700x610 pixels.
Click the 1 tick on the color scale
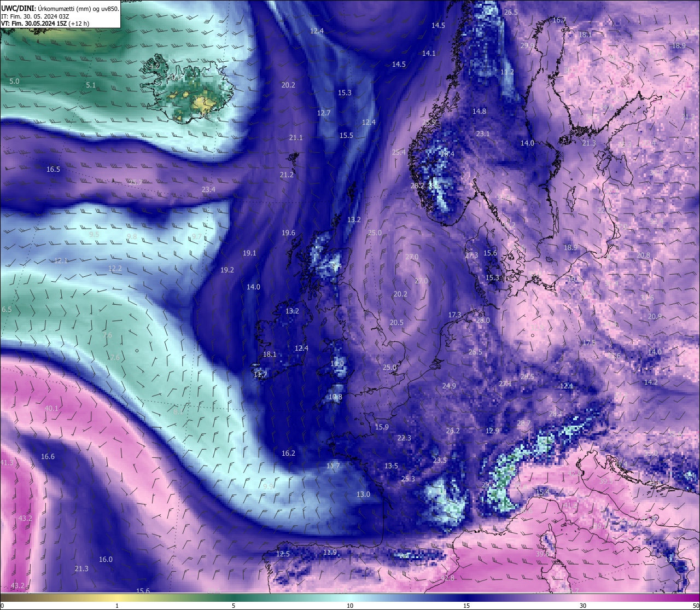coord(117,606)
